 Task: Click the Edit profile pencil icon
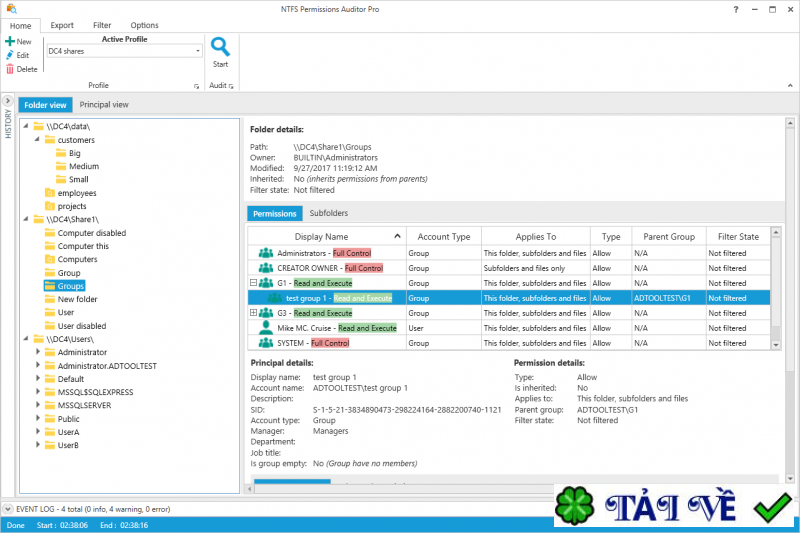coord(10,55)
